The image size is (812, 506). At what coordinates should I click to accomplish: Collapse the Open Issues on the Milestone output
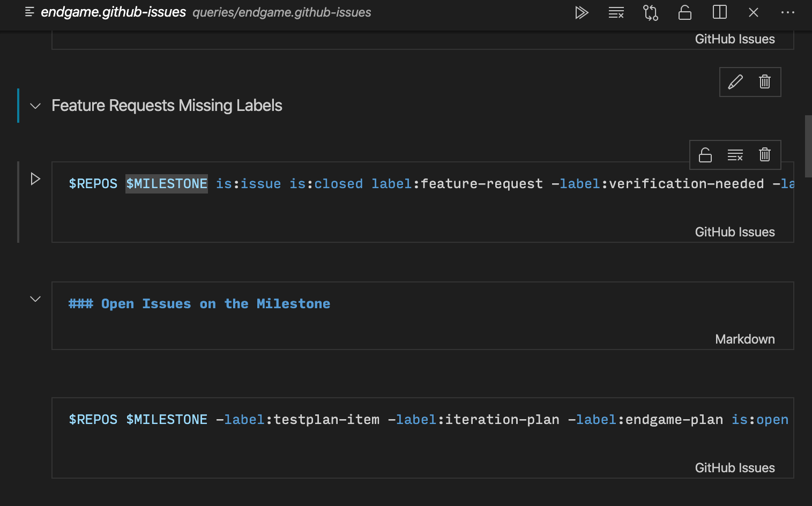[x=35, y=299]
